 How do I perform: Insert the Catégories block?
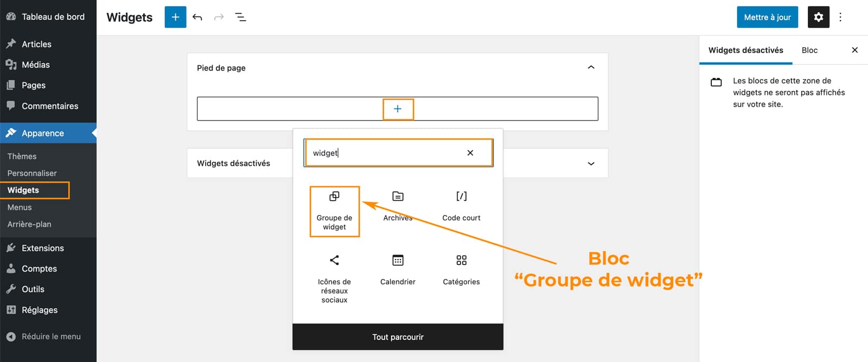point(461,270)
